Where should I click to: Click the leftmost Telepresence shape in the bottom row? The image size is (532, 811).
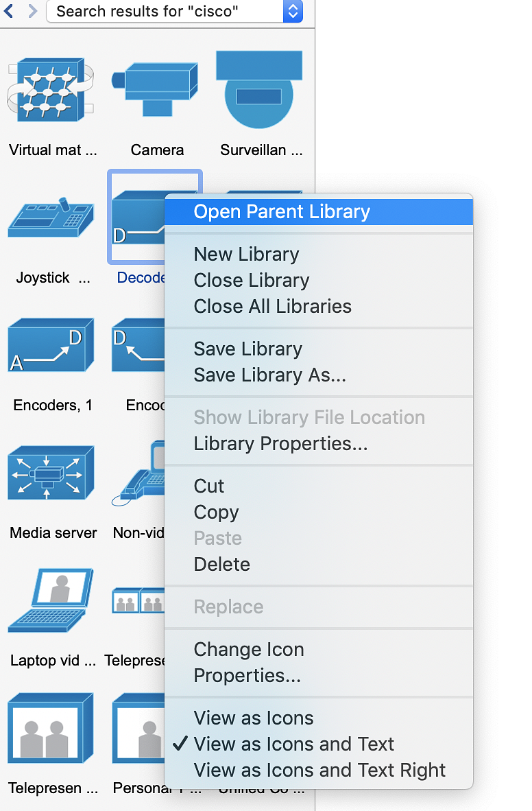pos(51,729)
